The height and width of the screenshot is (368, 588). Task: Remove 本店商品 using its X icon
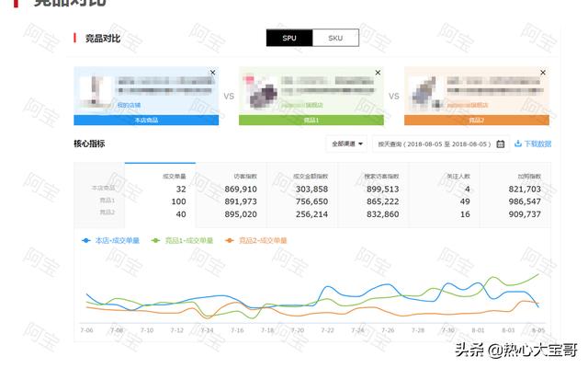click(212, 72)
